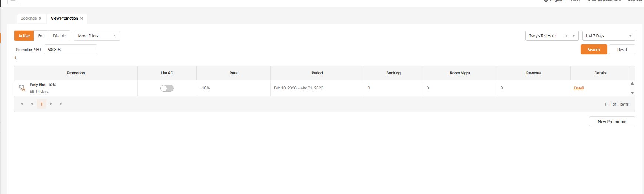Click the table scroll down arrow
The height and width of the screenshot is (194, 644).
pos(632,93)
